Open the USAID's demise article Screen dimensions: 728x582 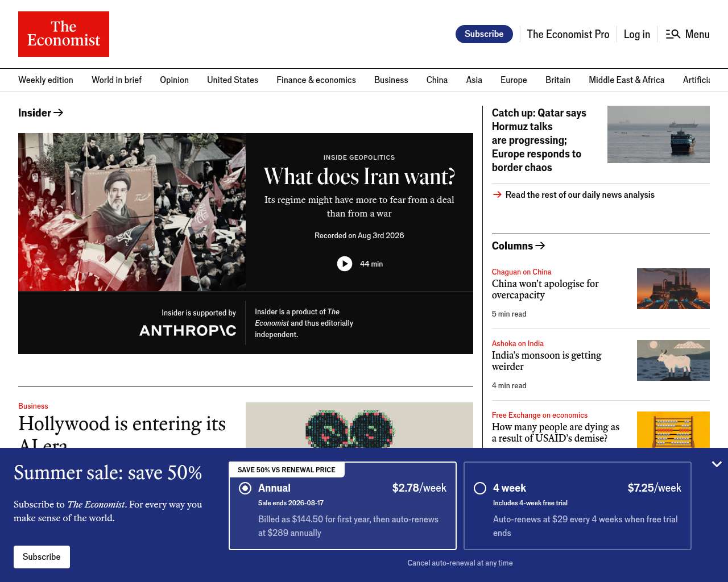556,433
